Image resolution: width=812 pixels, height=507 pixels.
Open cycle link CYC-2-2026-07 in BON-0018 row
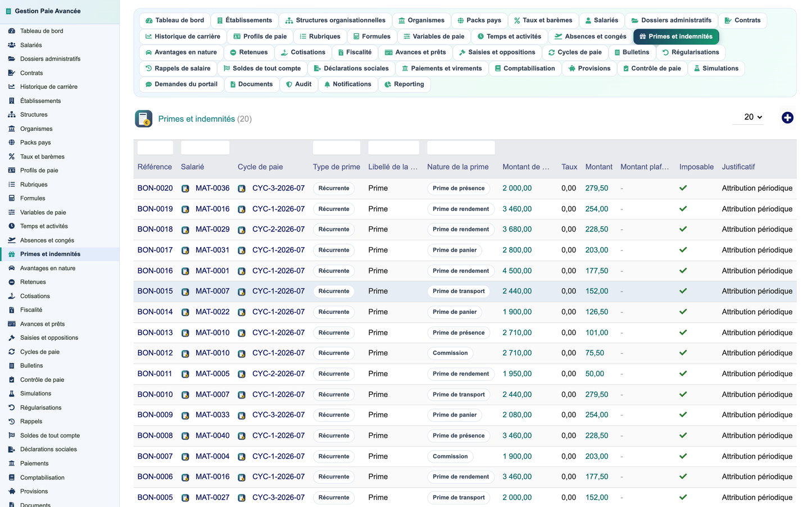pyautogui.click(x=278, y=229)
